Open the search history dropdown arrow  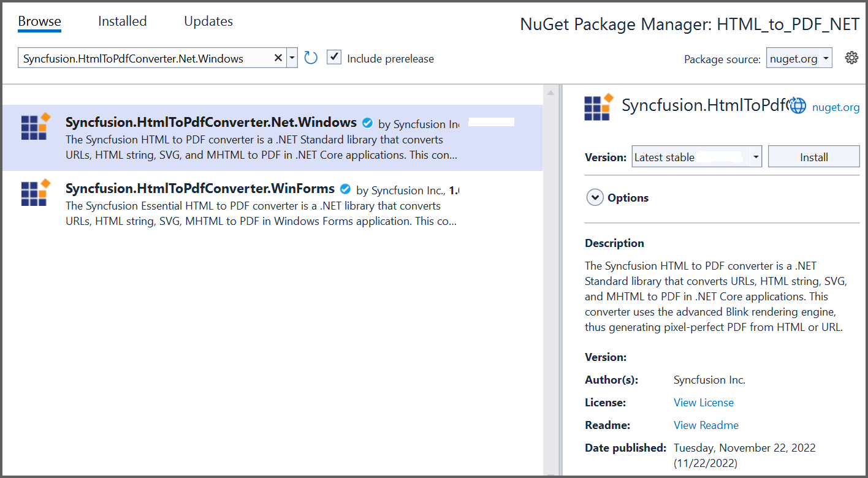coord(292,57)
